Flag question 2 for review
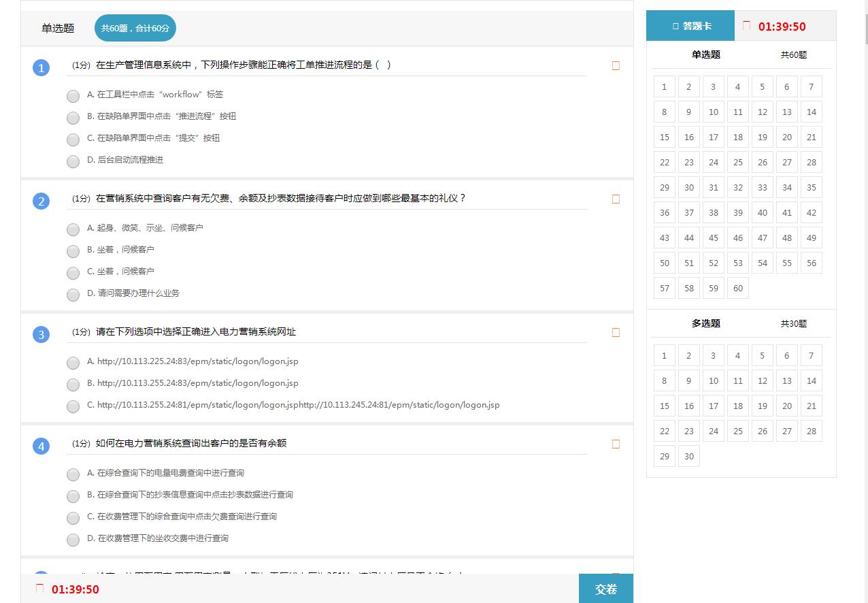 616,199
